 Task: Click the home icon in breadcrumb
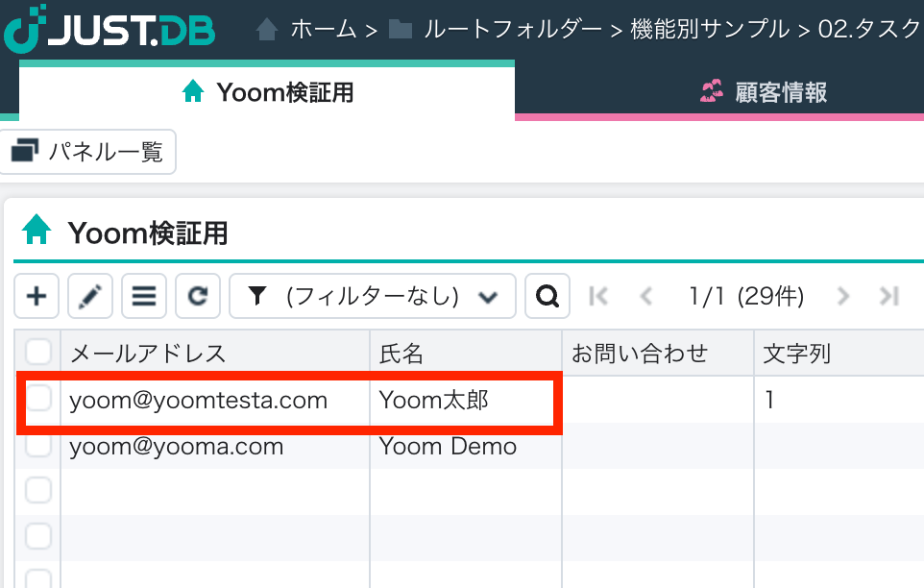(x=267, y=29)
